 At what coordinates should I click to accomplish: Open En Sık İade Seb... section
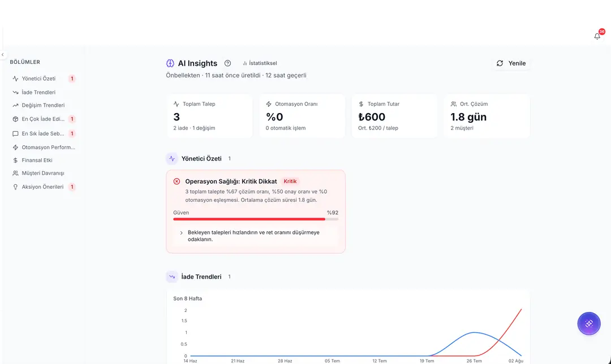[x=43, y=133]
